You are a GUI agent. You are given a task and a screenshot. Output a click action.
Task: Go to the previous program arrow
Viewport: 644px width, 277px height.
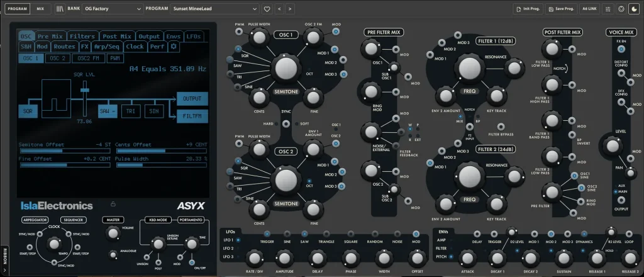[279, 9]
